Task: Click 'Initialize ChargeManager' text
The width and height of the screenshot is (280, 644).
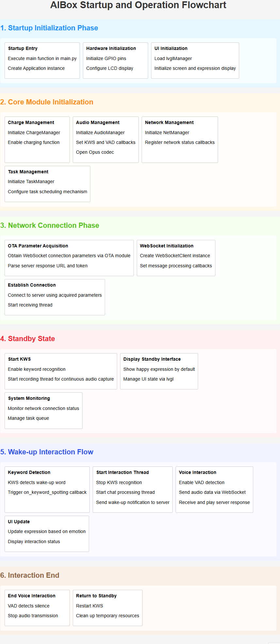Action: (x=34, y=133)
